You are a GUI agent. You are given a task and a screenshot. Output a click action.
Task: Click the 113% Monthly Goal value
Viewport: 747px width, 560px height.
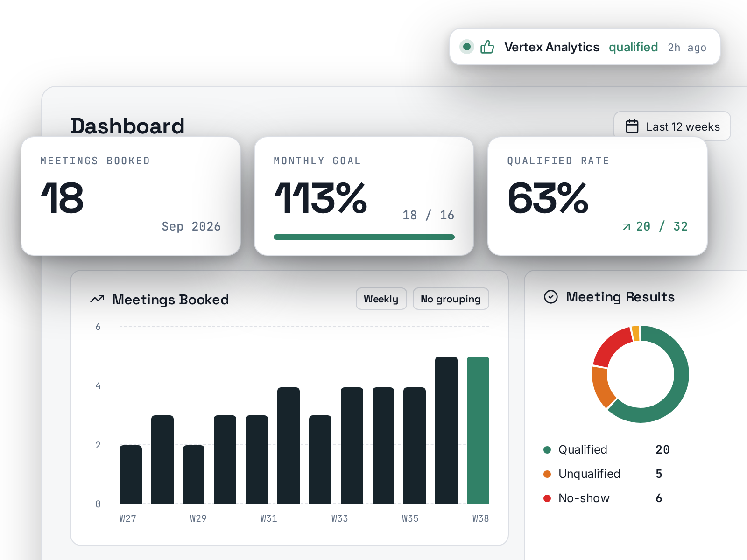click(321, 198)
